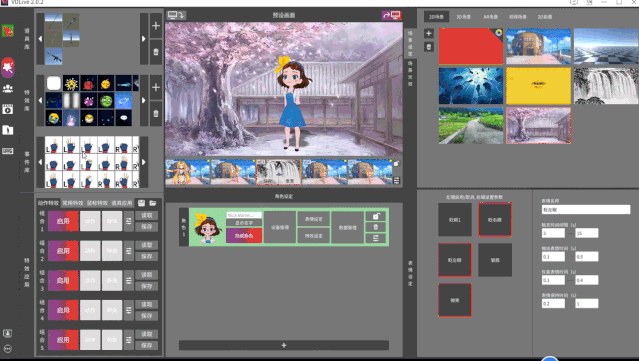
Task: Switch to the 2D场景 tab
Action: pyautogui.click(x=436, y=17)
